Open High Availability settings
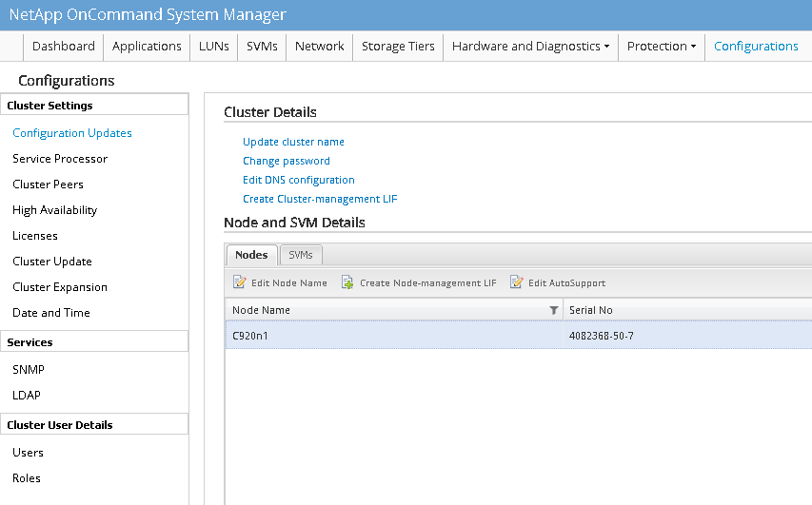Screen dimensions: 812x505 55,210
